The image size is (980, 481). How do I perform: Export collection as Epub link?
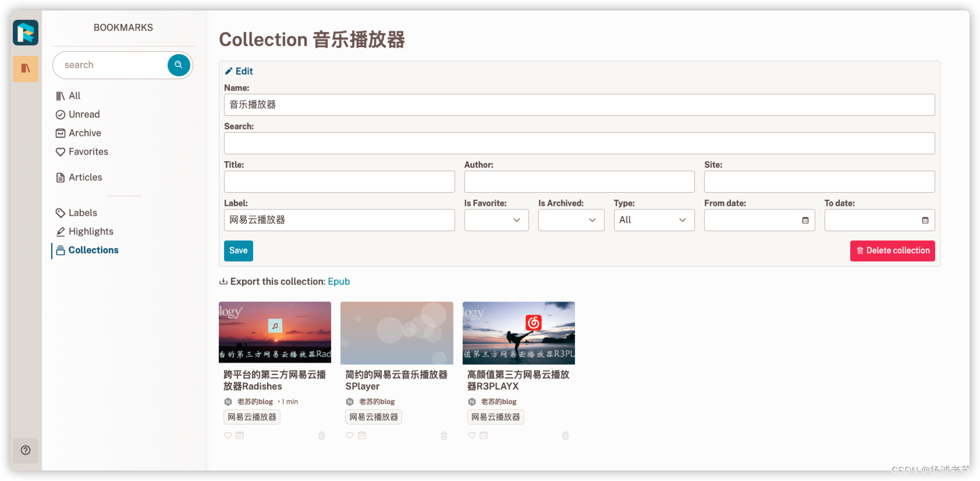339,282
